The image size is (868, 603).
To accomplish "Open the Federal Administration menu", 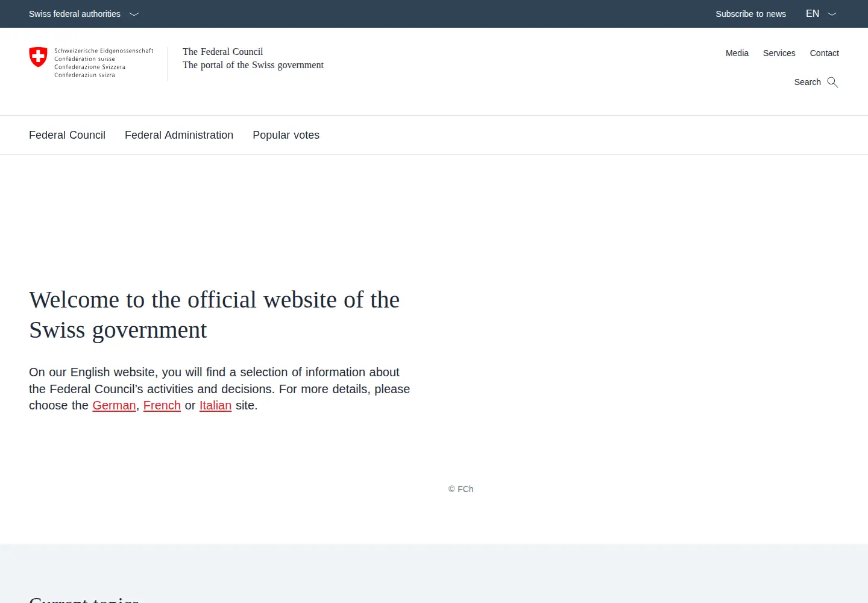I will [x=179, y=135].
